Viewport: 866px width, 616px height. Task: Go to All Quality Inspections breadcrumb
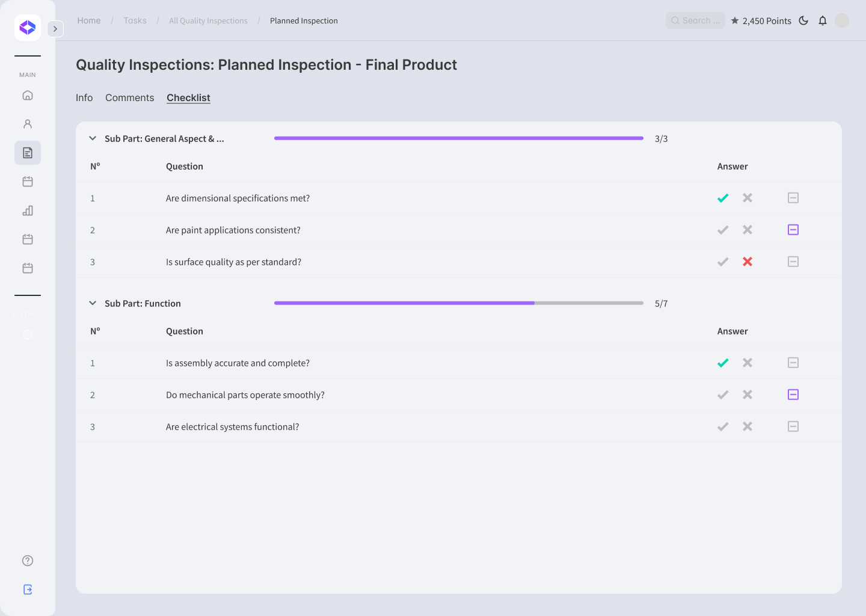(x=208, y=20)
